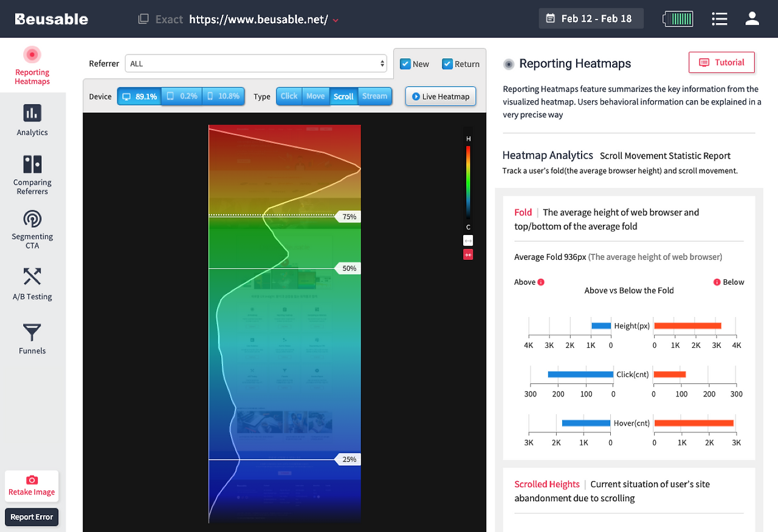
Task: Switch heatmap type to Click
Action: point(289,97)
